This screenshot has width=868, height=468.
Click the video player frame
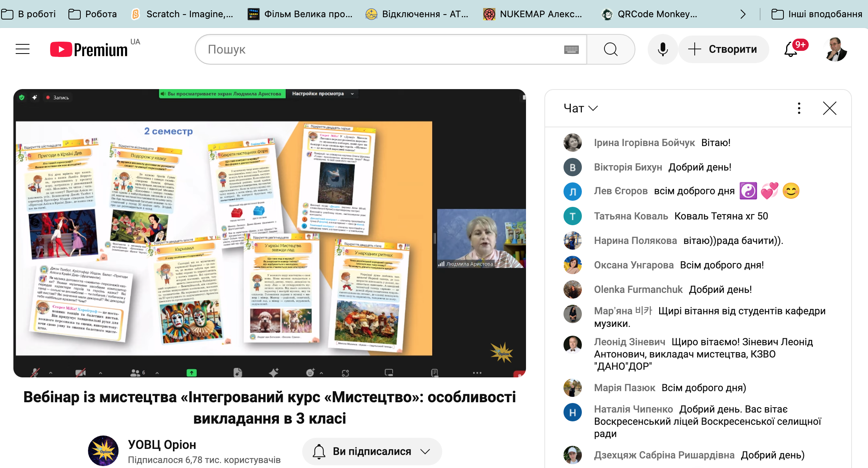point(270,233)
